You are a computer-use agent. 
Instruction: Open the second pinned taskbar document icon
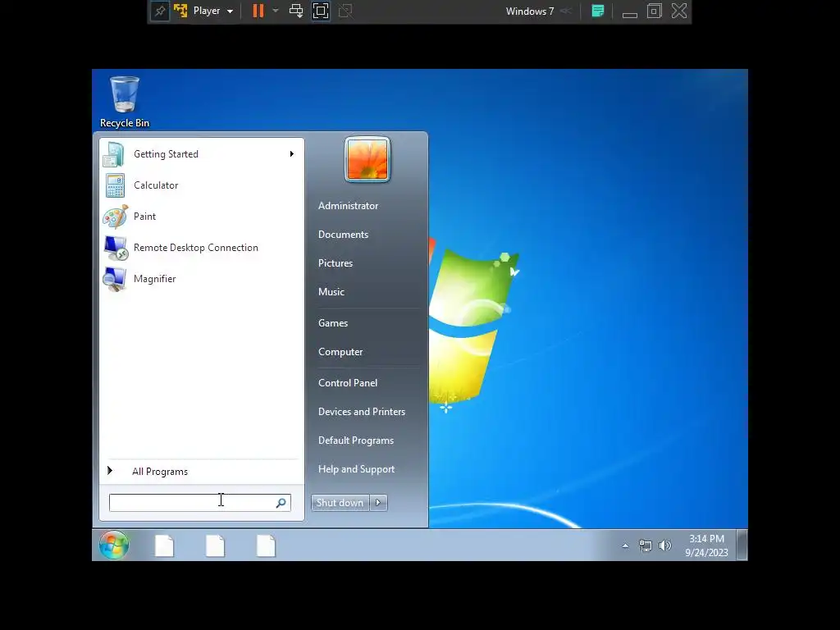(x=215, y=546)
